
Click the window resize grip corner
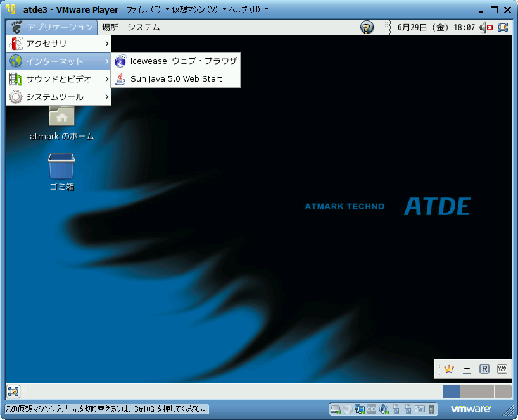(x=508, y=411)
